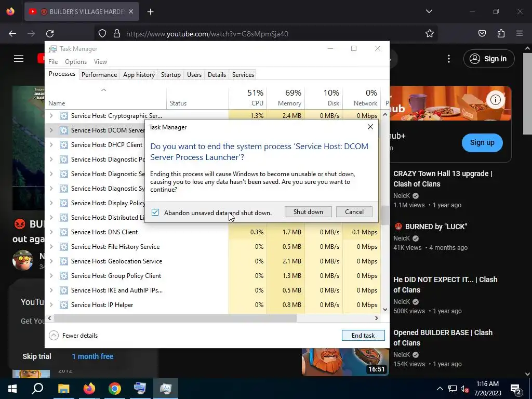
Task: Switch to the App history tab
Action: (139, 75)
